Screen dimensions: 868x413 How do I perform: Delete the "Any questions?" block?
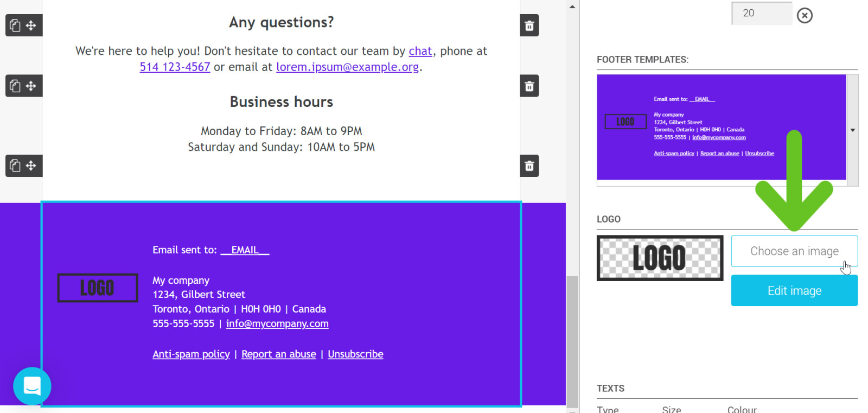(x=529, y=26)
